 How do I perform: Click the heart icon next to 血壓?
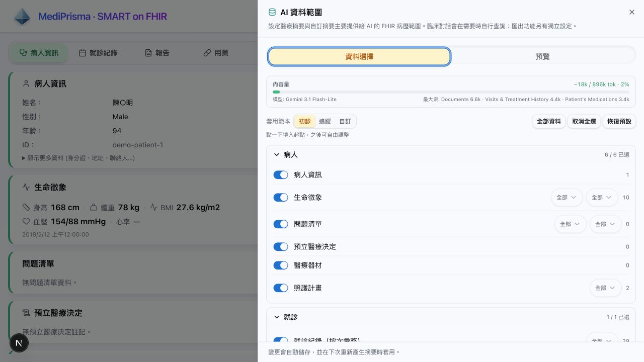click(x=26, y=222)
